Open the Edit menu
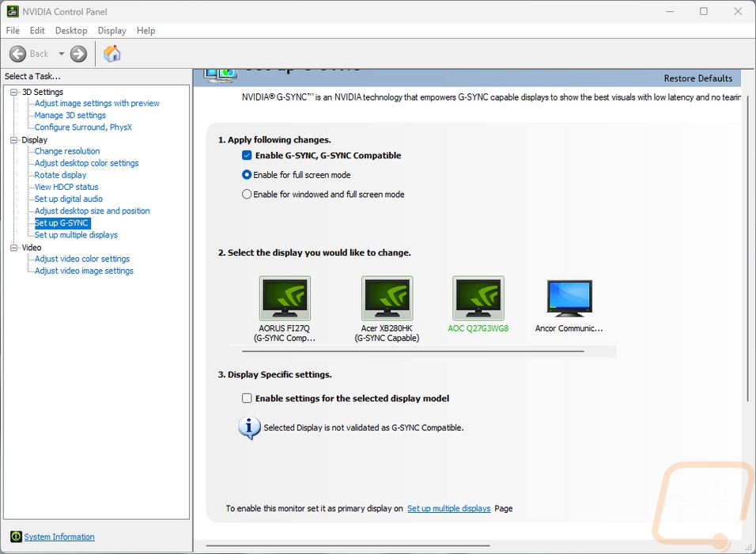This screenshot has height=554, width=756. point(37,30)
